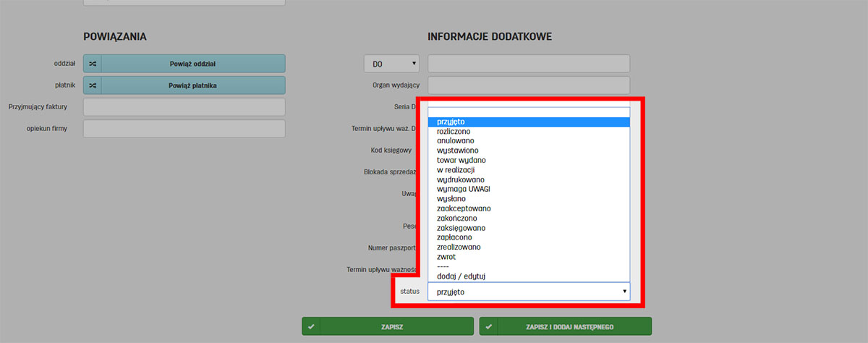Click the text field next to DO dropdown
868x343 pixels.
[529, 64]
